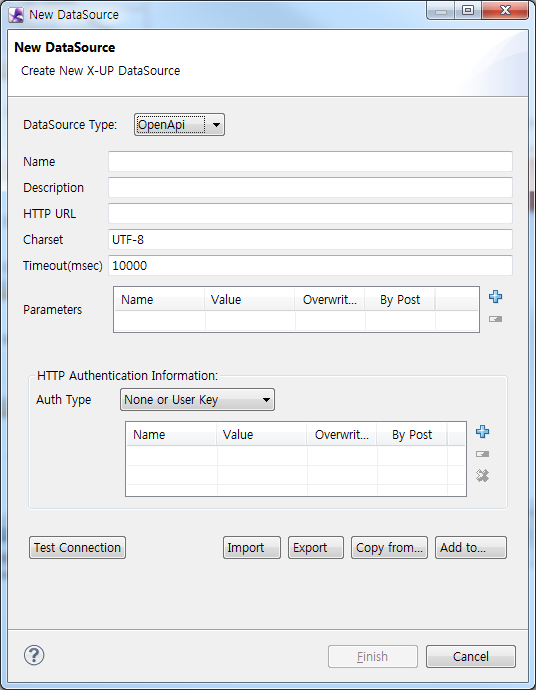Viewport: 536px width, 690px height.
Task: Click the Test Connection button
Action: point(77,547)
